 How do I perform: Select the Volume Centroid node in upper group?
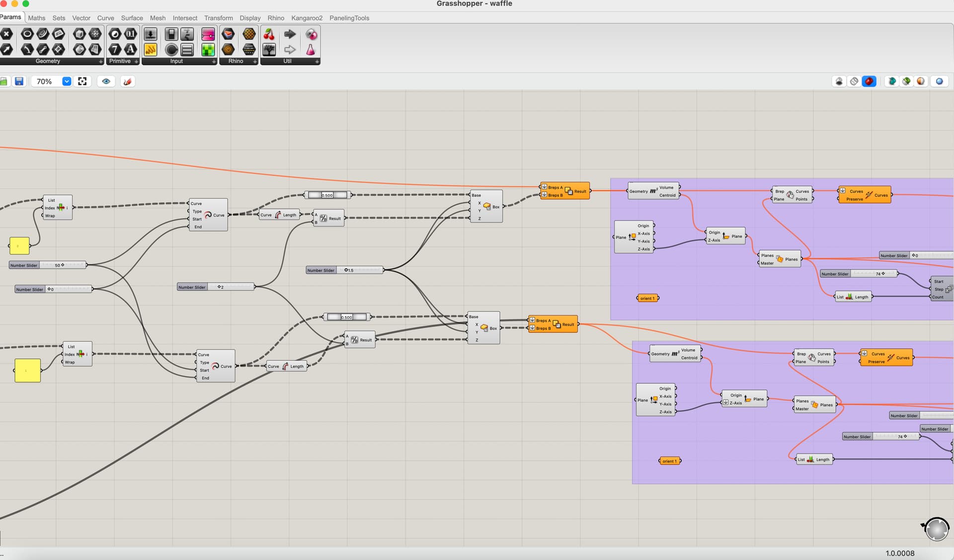pos(653,191)
